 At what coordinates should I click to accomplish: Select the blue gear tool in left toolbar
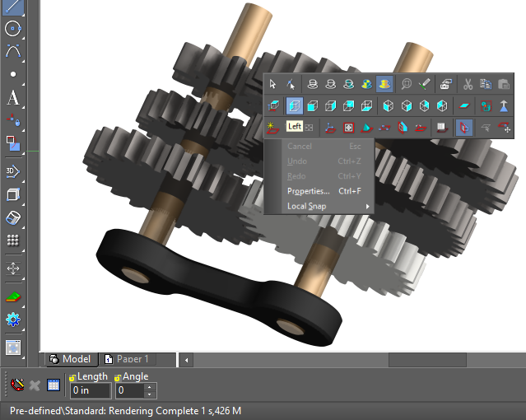12,320
